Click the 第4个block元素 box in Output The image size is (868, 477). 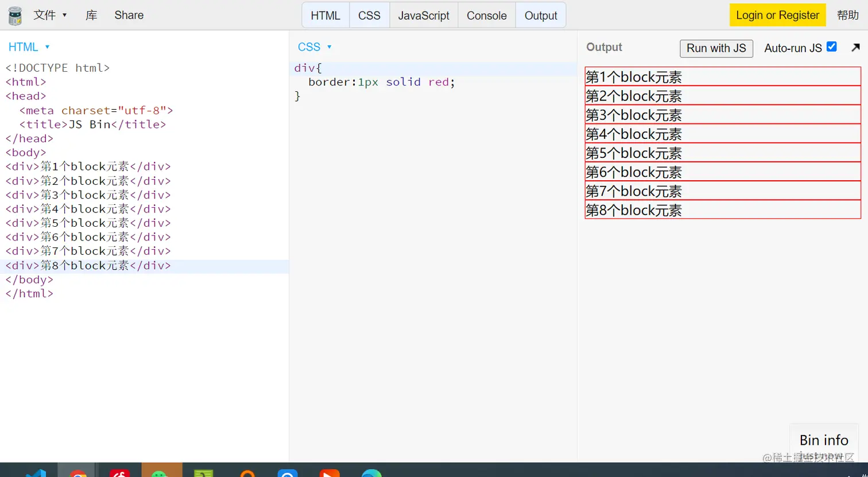[x=723, y=133]
